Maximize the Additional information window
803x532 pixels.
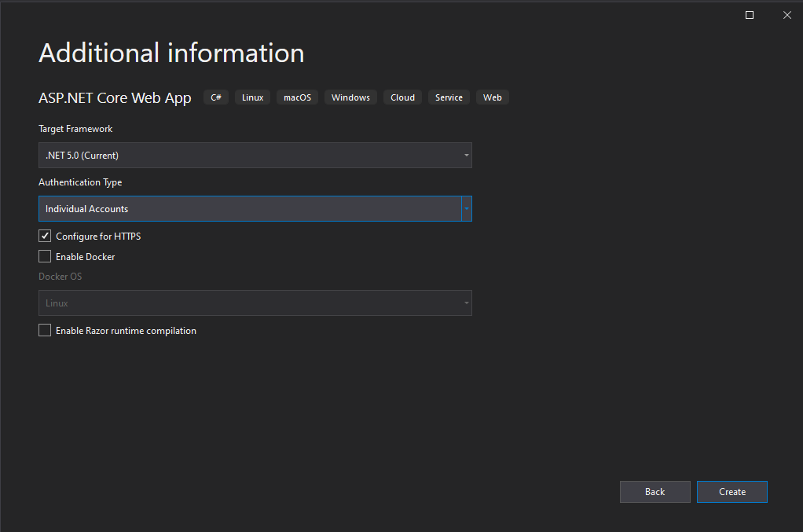(x=750, y=15)
